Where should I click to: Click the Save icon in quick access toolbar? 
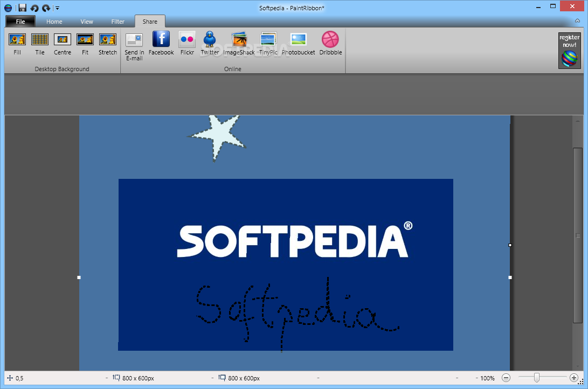click(23, 8)
